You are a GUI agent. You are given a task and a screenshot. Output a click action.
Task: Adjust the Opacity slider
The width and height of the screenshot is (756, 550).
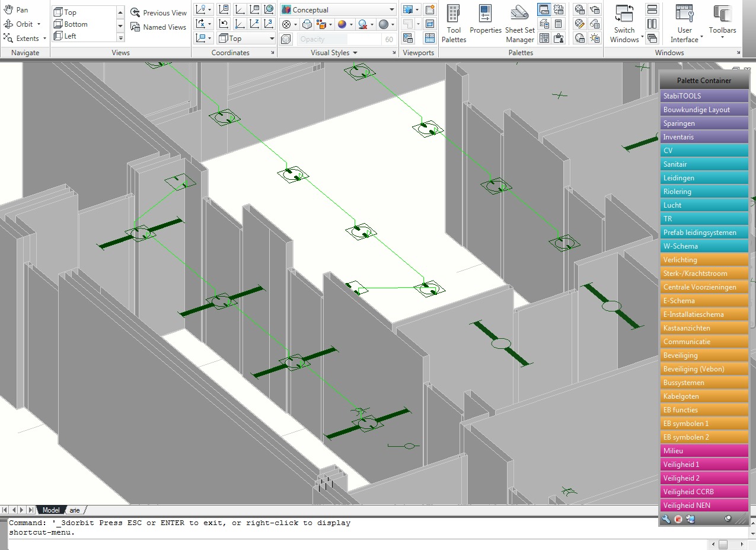[x=339, y=39]
